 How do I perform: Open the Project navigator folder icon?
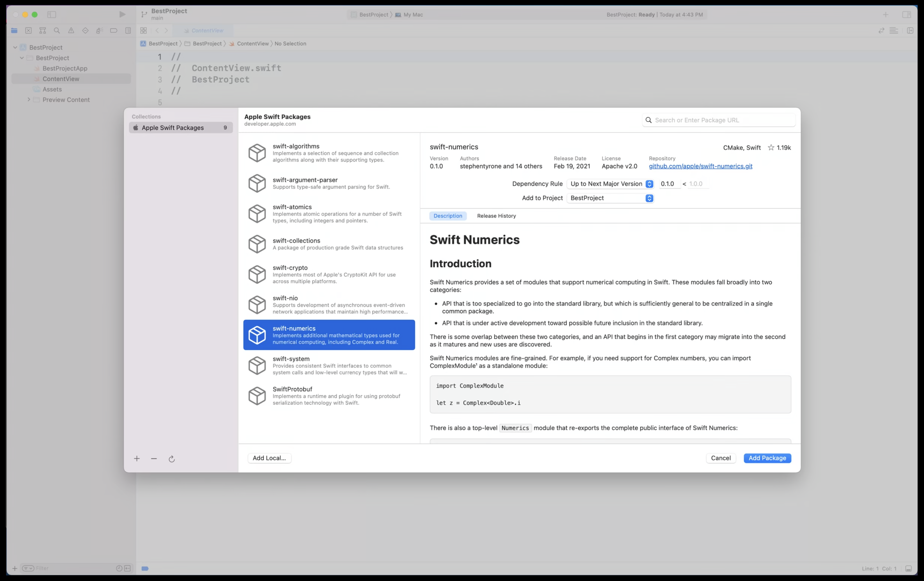[x=14, y=31]
